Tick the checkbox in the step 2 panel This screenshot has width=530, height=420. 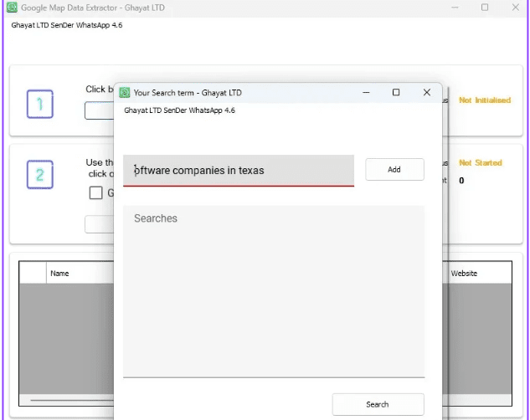tap(96, 193)
